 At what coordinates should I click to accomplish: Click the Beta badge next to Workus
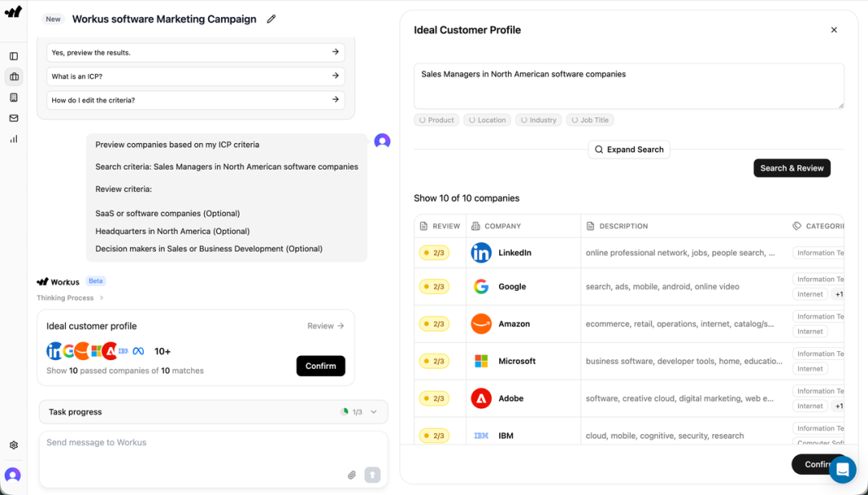(x=96, y=281)
